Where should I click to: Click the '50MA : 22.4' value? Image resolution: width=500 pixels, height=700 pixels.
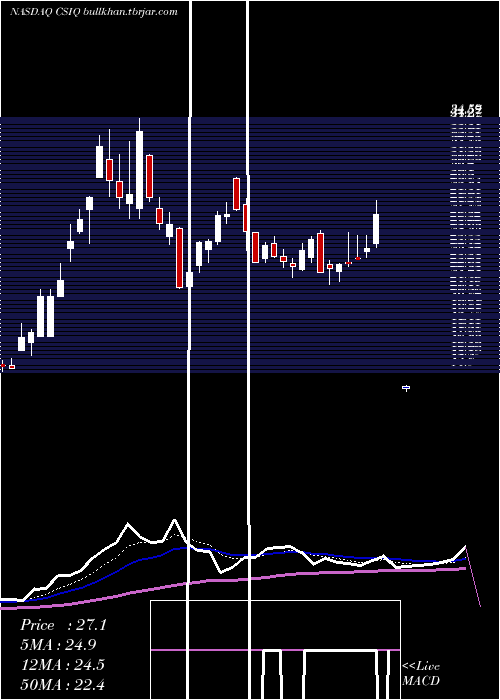[x=63, y=684]
